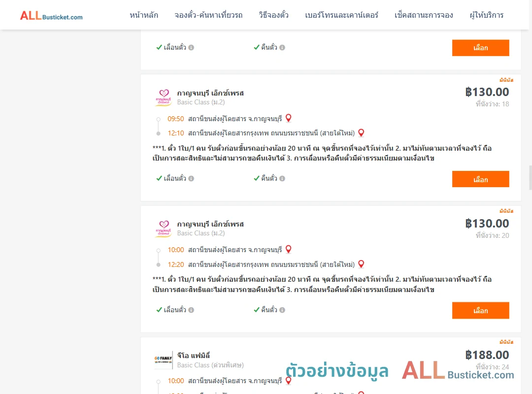The height and width of the screenshot is (394, 532).
Task: Green check beside คืนตั๋ว in 09:50 trip
Action: (x=257, y=178)
